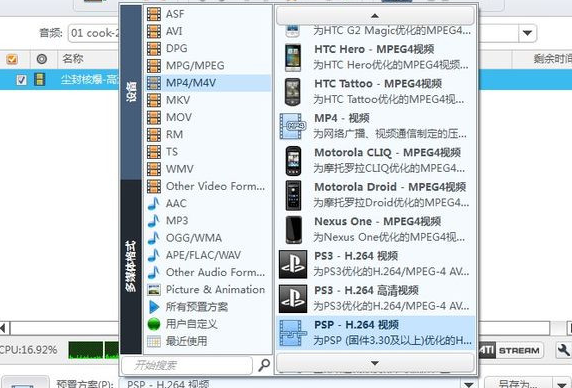Select HTC Tattoo - MPEG4视频 preset
The height and width of the screenshot is (388, 572).
[x=376, y=92]
